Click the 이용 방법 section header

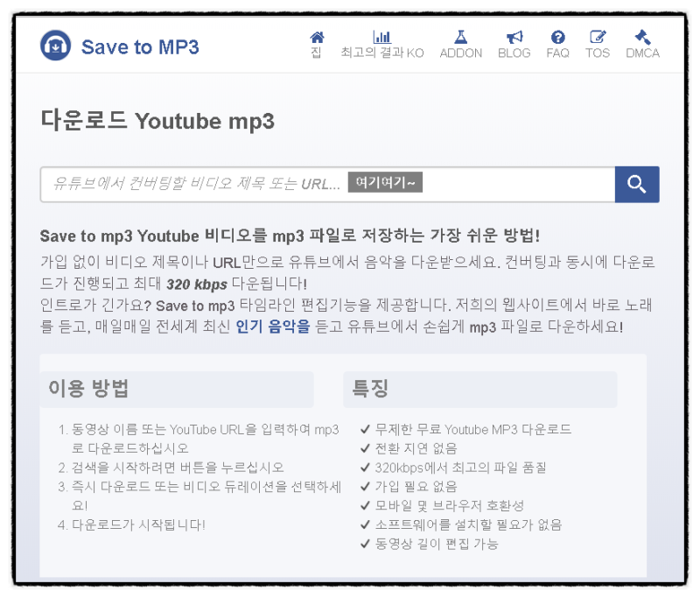tap(177, 389)
